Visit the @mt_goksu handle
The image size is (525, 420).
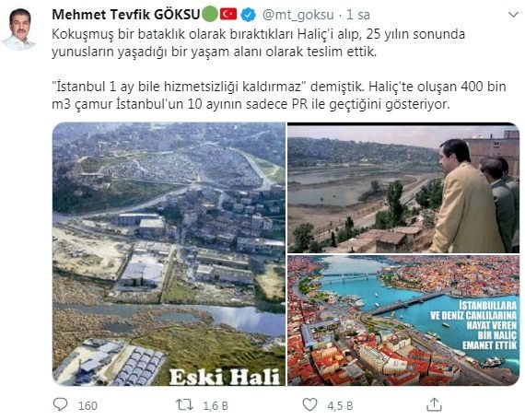297,15
